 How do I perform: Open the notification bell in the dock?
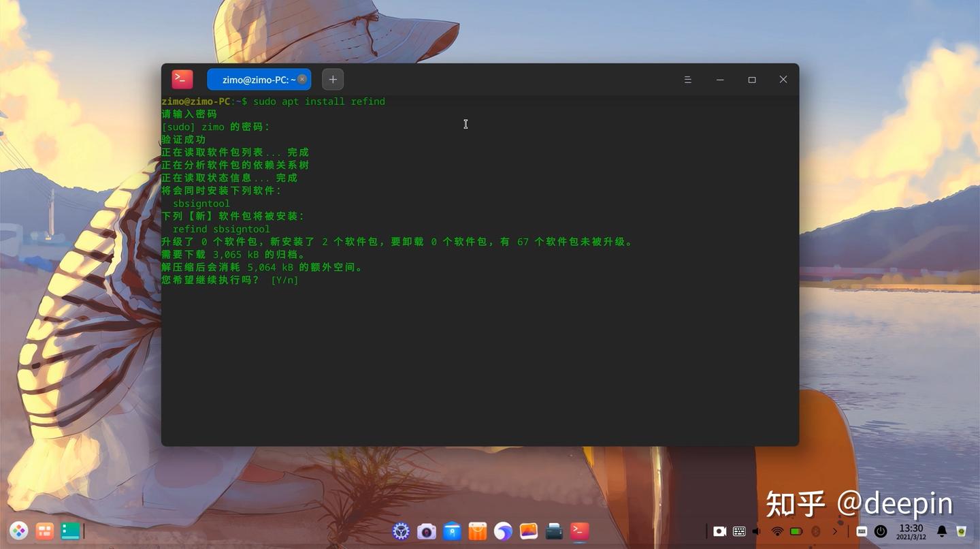click(x=942, y=531)
